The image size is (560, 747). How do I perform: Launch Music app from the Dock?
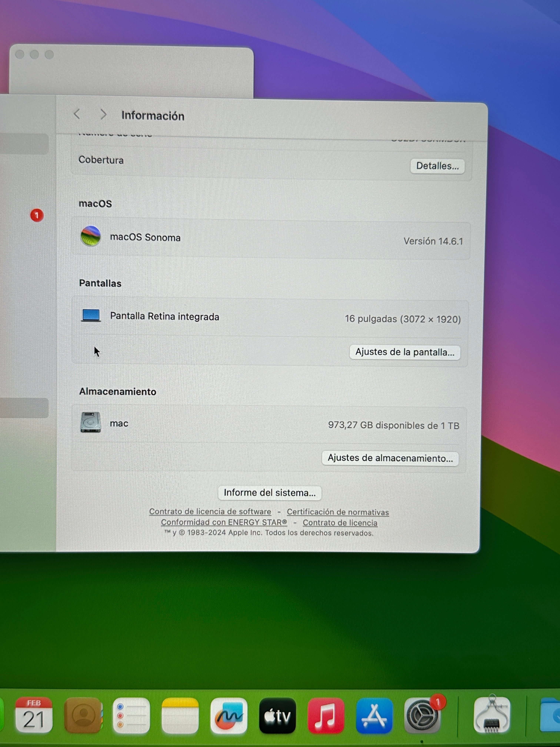326,716
